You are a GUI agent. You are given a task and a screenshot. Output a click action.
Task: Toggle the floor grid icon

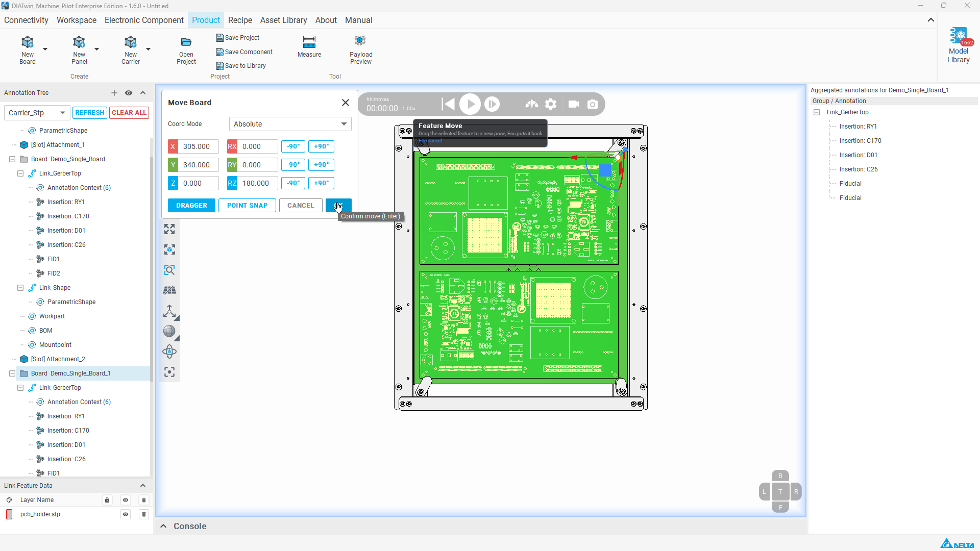click(169, 290)
